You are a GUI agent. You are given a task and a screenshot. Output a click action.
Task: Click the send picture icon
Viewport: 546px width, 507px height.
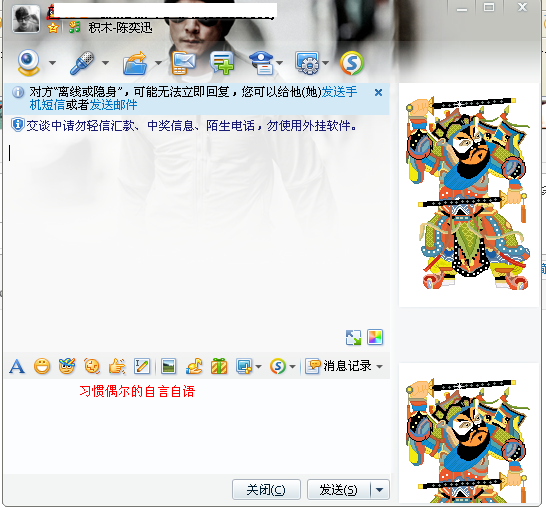[x=169, y=366]
